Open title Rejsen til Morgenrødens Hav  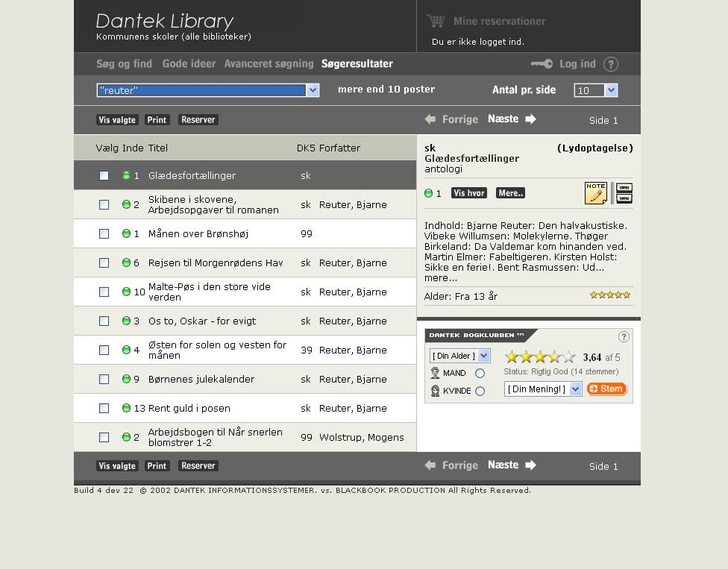tap(216, 263)
